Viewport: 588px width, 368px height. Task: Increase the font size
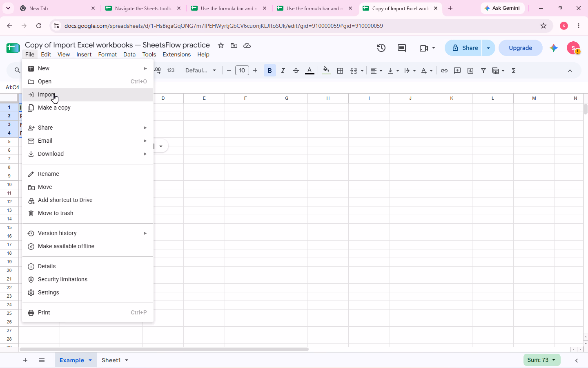255,71
